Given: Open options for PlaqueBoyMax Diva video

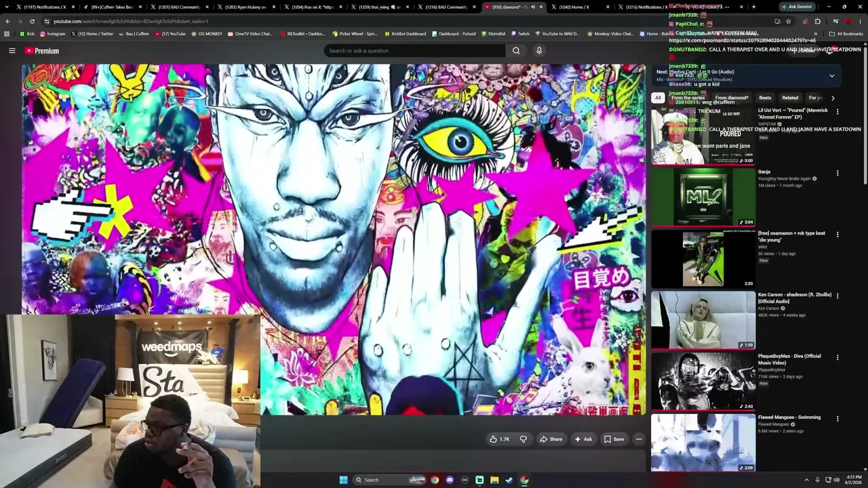Looking at the screenshot, I should (x=837, y=357).
